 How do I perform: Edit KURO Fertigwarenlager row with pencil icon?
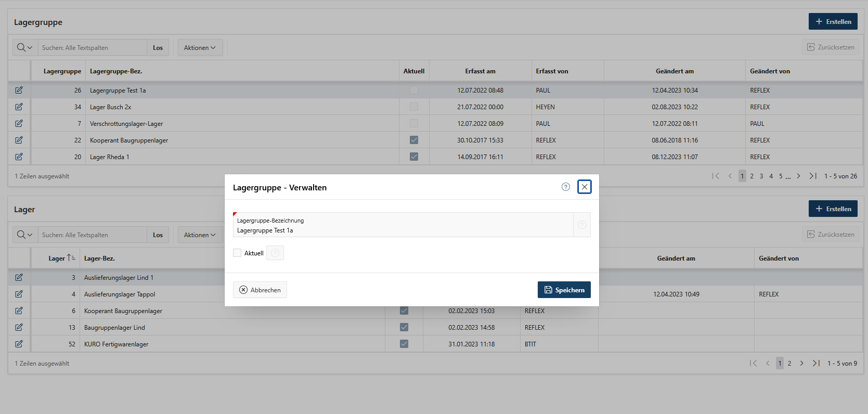pos(19,344)
